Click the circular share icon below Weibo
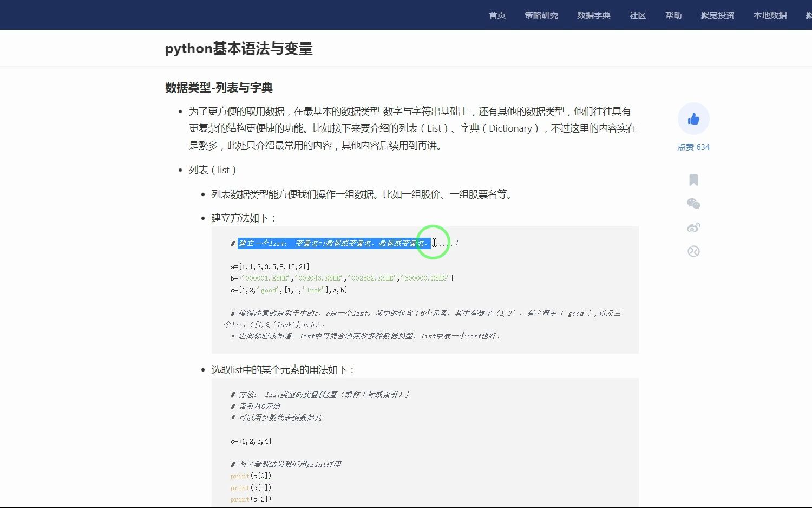The image size is (812, 508). (693, 251)
